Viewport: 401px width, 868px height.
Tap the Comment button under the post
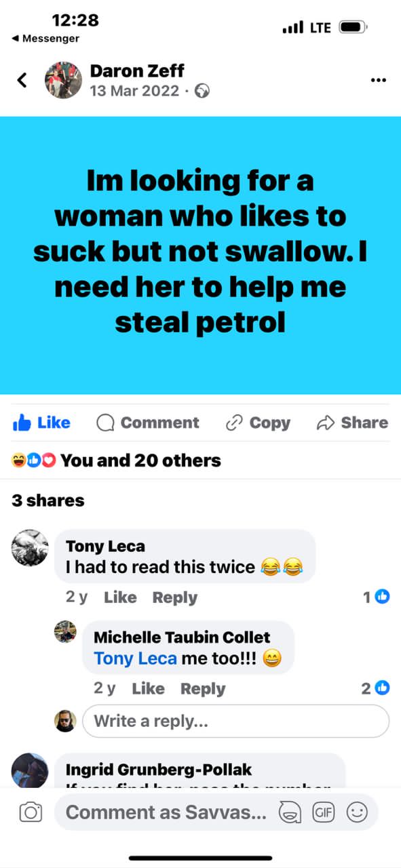148,422
